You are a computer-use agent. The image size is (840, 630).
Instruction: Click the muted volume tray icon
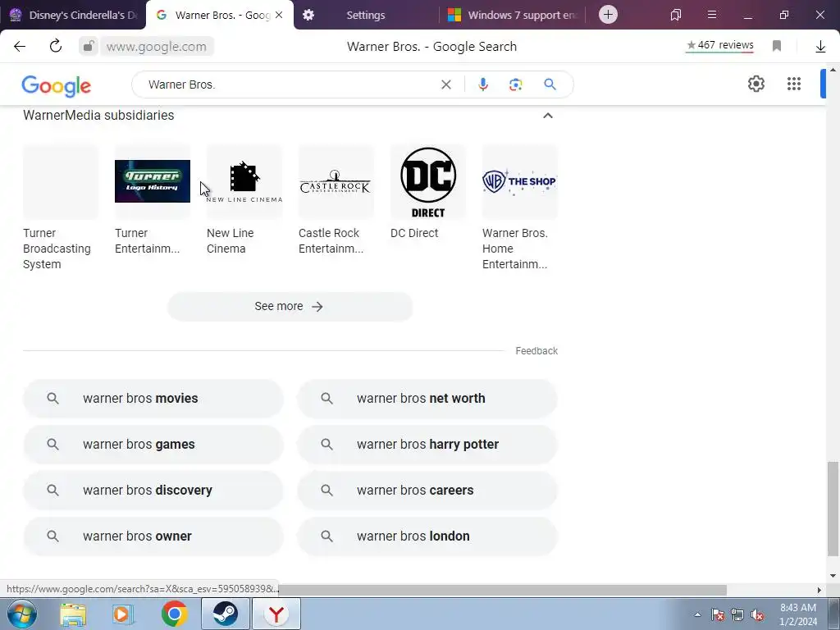coord(757,615)
